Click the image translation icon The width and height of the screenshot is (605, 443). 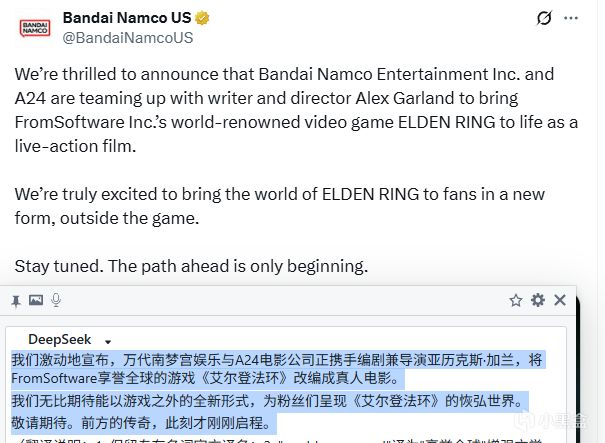[x=36, y=300]
